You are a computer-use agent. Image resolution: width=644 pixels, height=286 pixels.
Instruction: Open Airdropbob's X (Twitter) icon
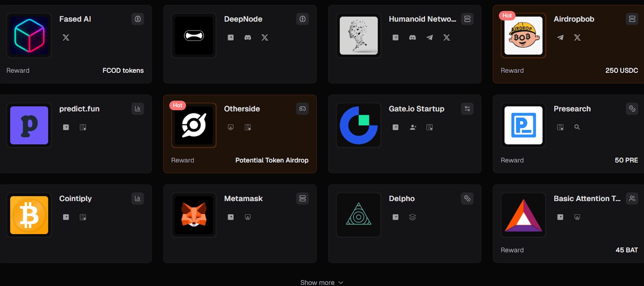tap(577, 37)
